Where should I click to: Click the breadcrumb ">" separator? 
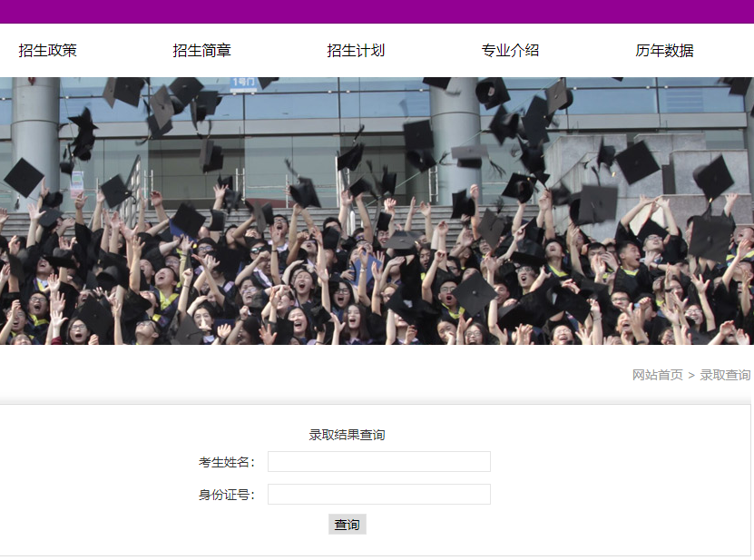pyautogui.click(x=691, y=375)
